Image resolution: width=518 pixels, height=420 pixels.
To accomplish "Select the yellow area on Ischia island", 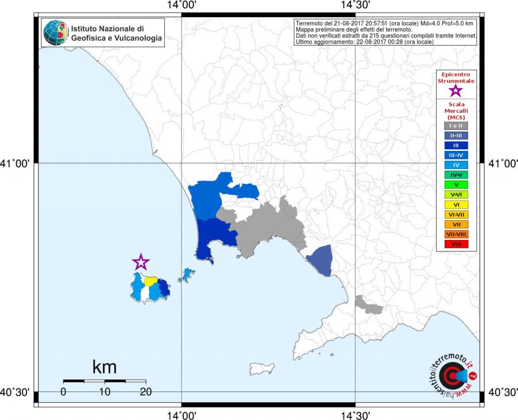I will coord(151,281).
